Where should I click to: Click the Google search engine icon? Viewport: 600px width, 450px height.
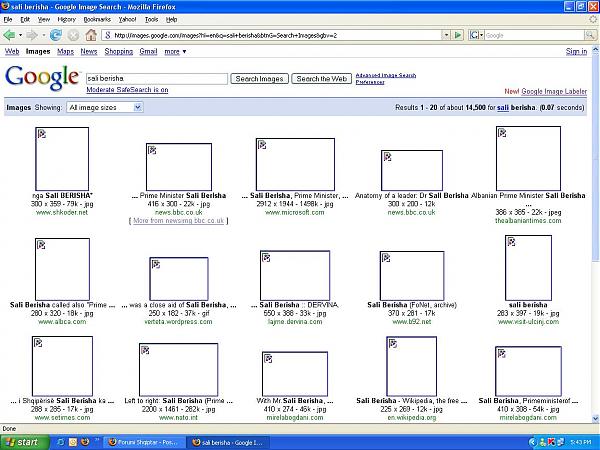[x=474, y=35]
